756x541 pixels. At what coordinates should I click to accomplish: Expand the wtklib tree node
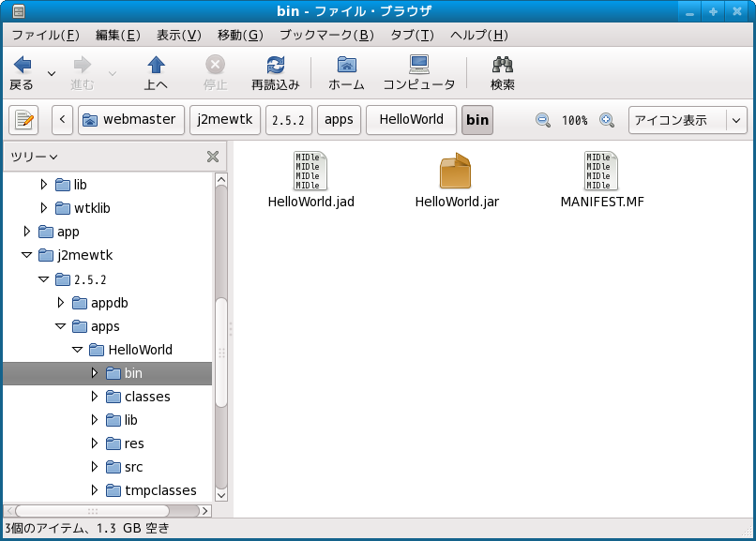click(43, 207)
